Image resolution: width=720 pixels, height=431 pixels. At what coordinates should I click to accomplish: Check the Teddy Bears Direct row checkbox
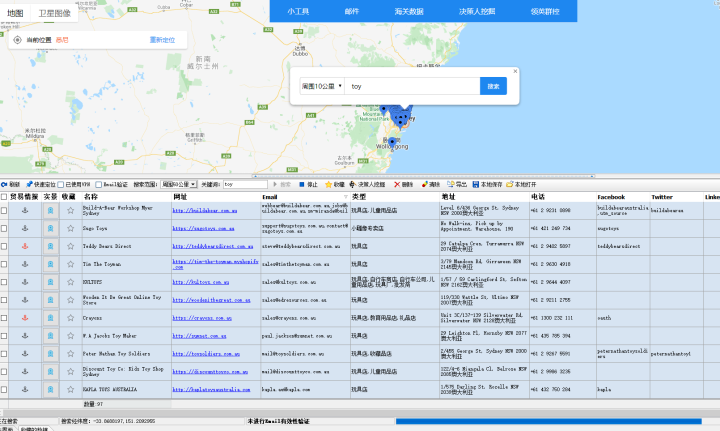pyautogui.click(x=4, y=246)
